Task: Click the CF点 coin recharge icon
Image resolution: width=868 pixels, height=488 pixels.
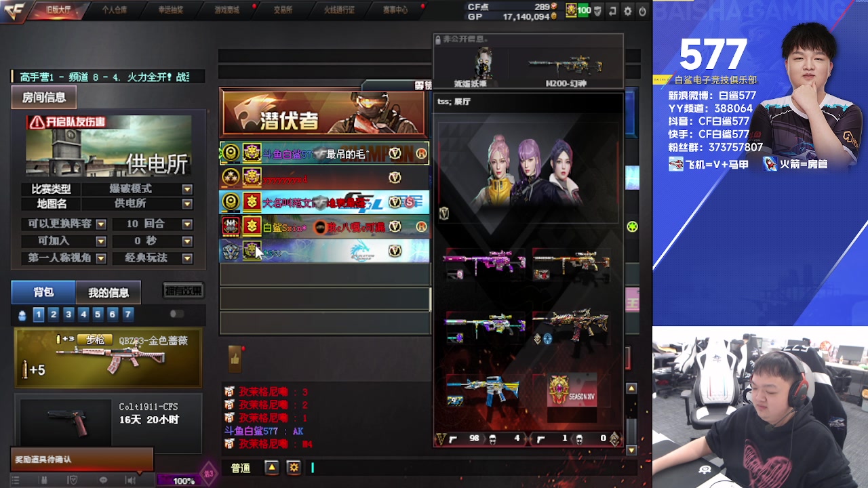Action: [x=555, y=7]
